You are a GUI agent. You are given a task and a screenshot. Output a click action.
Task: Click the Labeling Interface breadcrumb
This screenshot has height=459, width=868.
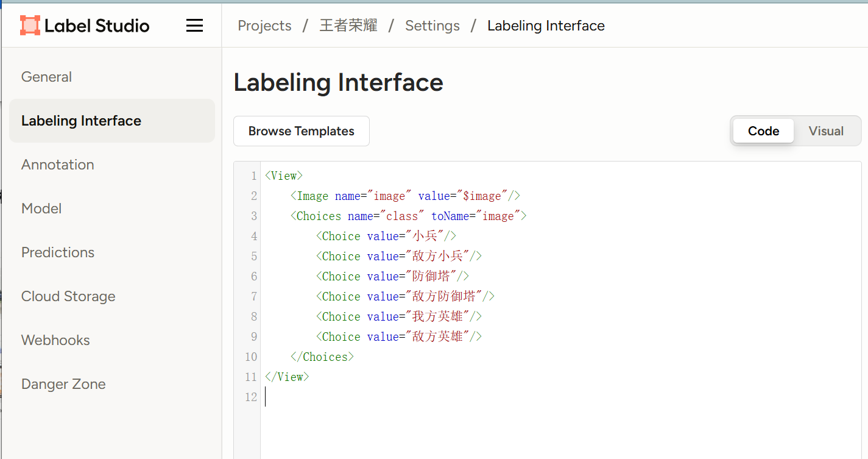[x=546, y=26]
